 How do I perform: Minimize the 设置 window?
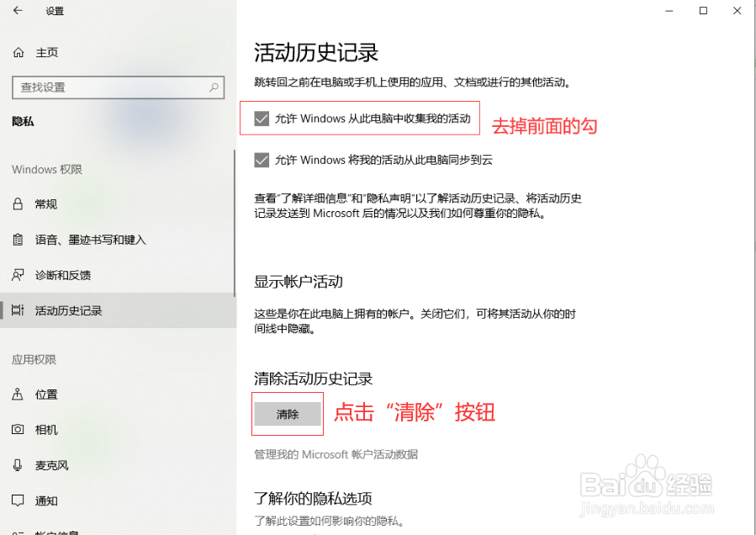pos(669,11)
